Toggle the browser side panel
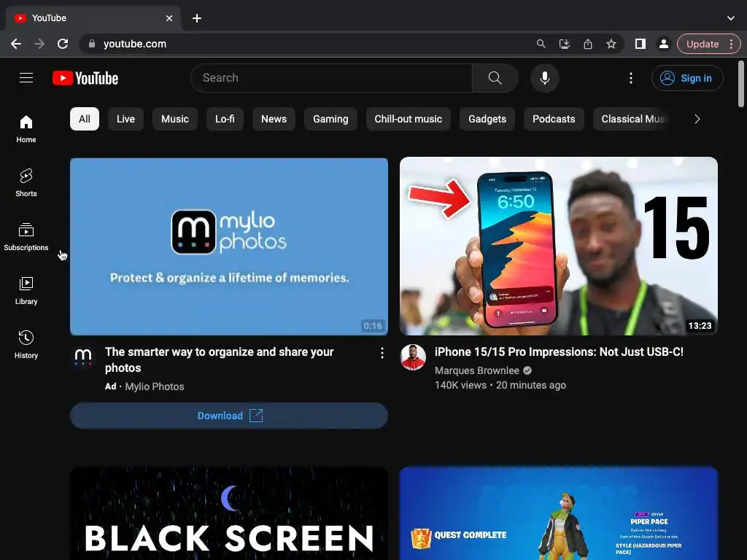 pos(640,44)
